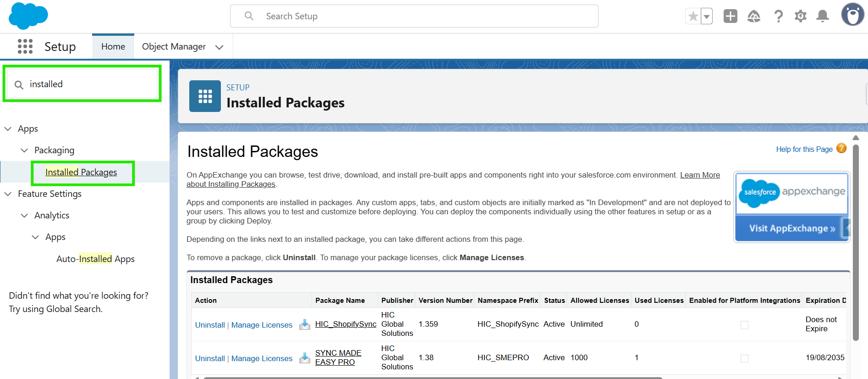
Task: Select Auto-Installed Apps in sidebar
Action: pos(95,259)
